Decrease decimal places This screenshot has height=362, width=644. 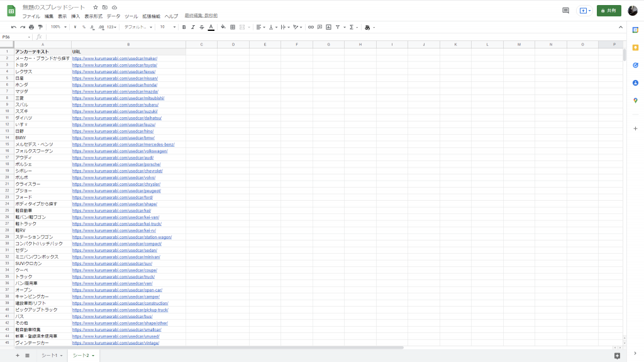pos(92,27)
